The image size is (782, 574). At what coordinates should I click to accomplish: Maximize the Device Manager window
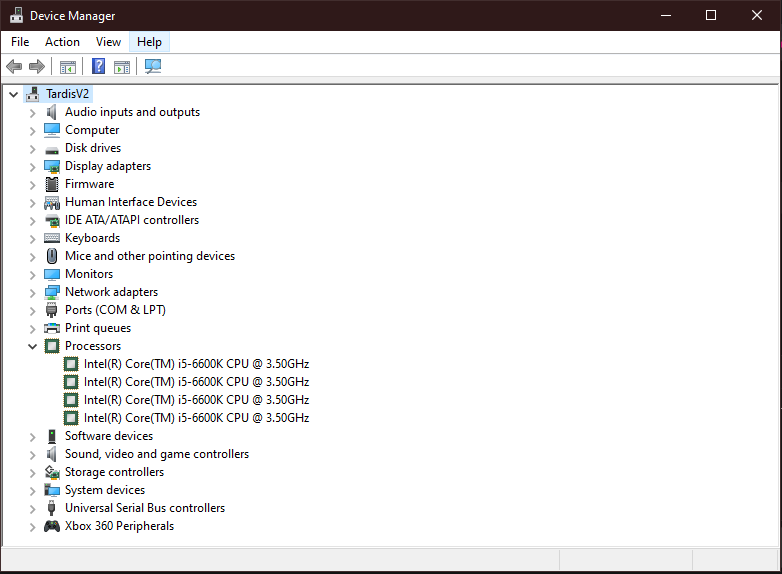tap(711, 15)
